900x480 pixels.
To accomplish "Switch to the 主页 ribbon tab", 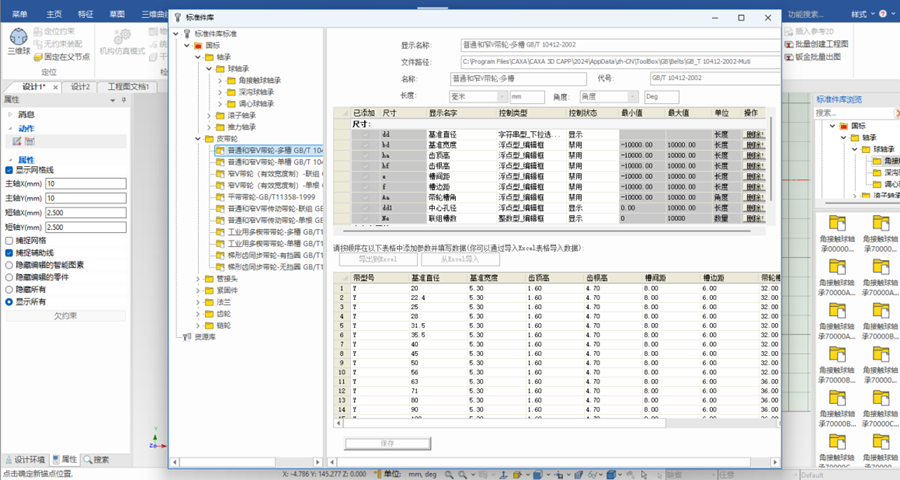I will (x=54, y=14).
